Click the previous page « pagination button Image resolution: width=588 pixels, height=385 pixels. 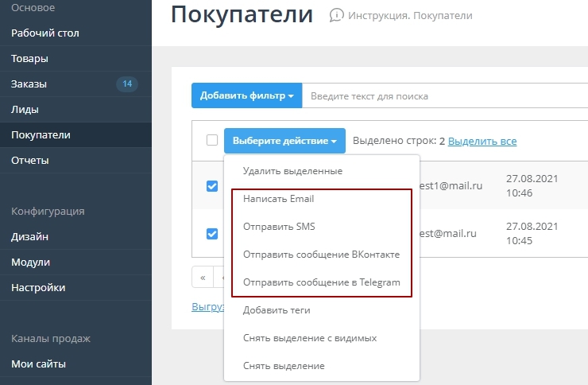(203, 278)
